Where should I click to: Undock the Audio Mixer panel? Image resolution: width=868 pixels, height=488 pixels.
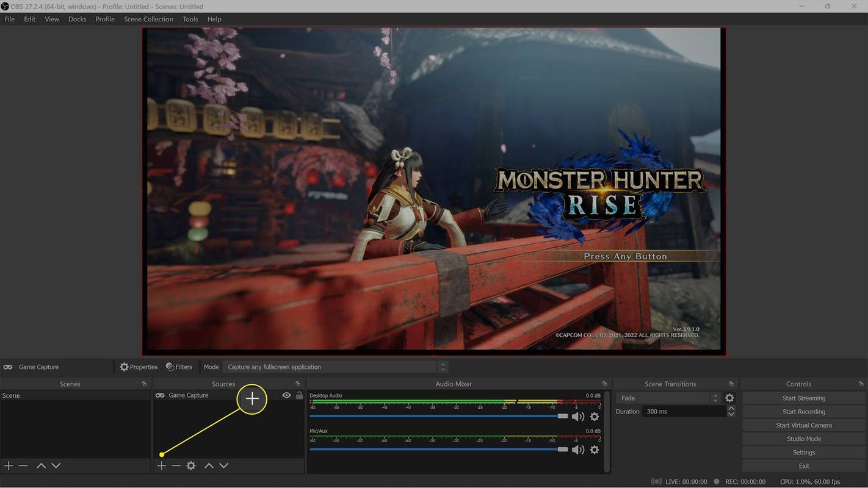point(605,384)
